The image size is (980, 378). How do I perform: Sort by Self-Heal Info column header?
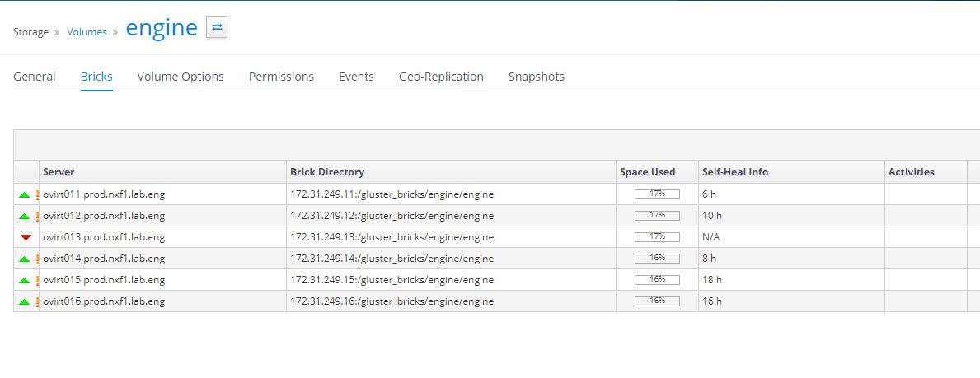pos(735,172)
